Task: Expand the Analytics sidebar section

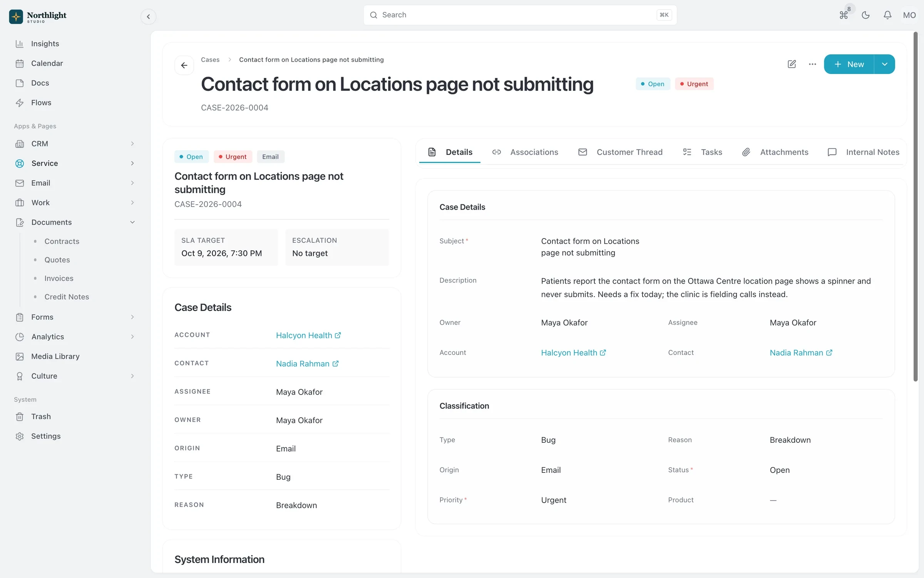Action: pyautogui.click(x=75, y=337)
